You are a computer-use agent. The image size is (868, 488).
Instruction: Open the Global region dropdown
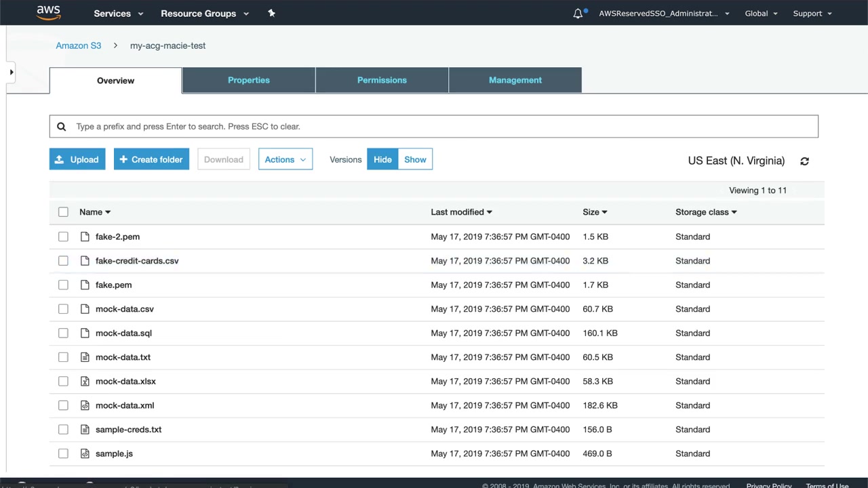(761, 14)
